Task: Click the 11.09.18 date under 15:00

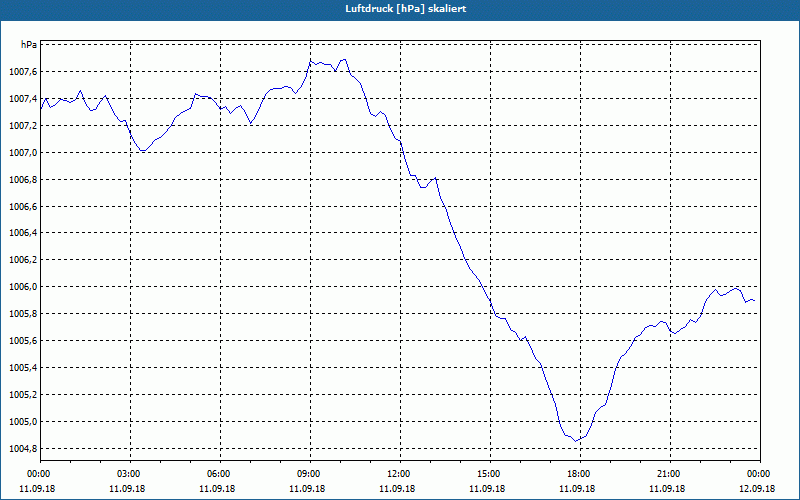Action: pyautogui.click(x=487, y=489)
